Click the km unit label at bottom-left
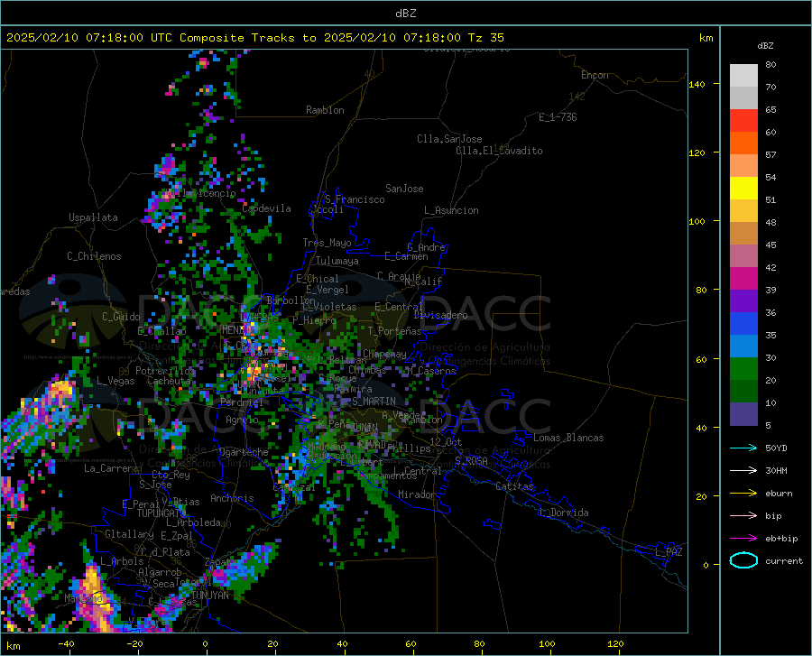The width and height of the screenshot is (812, 656). [13, 646]
